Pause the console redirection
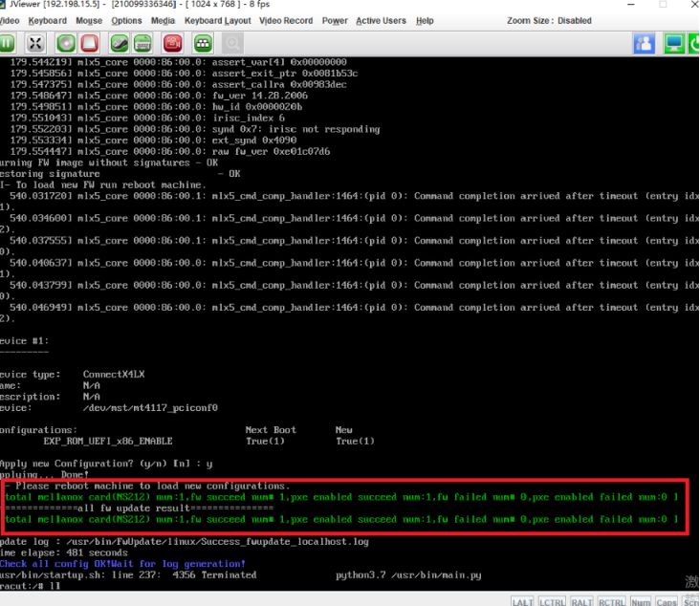The height and width of the screenshot is (606, 700). [7, 43]
